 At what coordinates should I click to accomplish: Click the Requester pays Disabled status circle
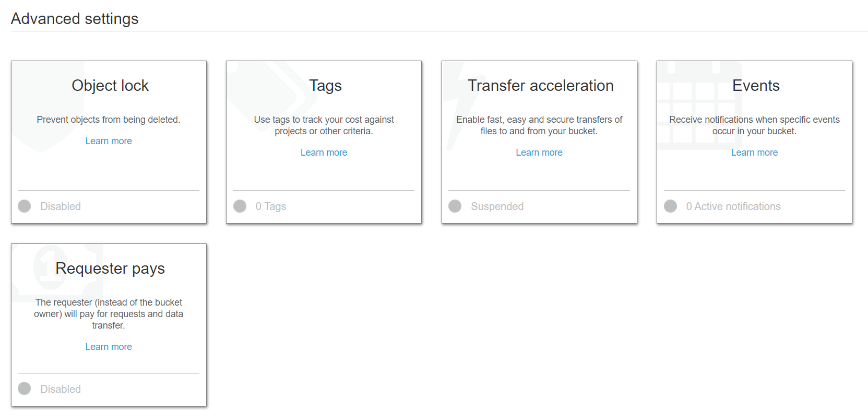point(25,389)
